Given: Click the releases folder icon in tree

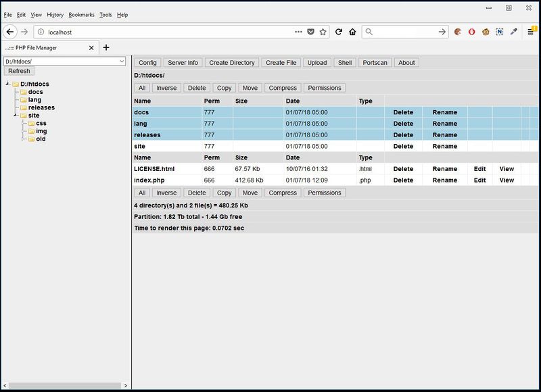Looking at the screenshot, I should pyautogui.click(x=24, y=107).
